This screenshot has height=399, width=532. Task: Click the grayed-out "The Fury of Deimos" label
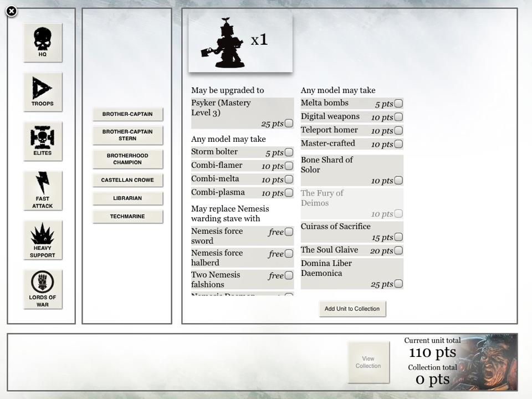tap(322, 198)
